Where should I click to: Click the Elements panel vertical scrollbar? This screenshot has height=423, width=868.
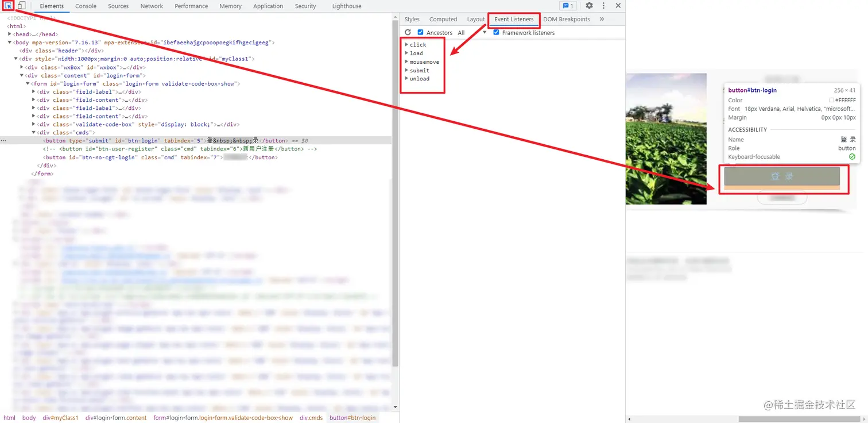click(396, 193)
